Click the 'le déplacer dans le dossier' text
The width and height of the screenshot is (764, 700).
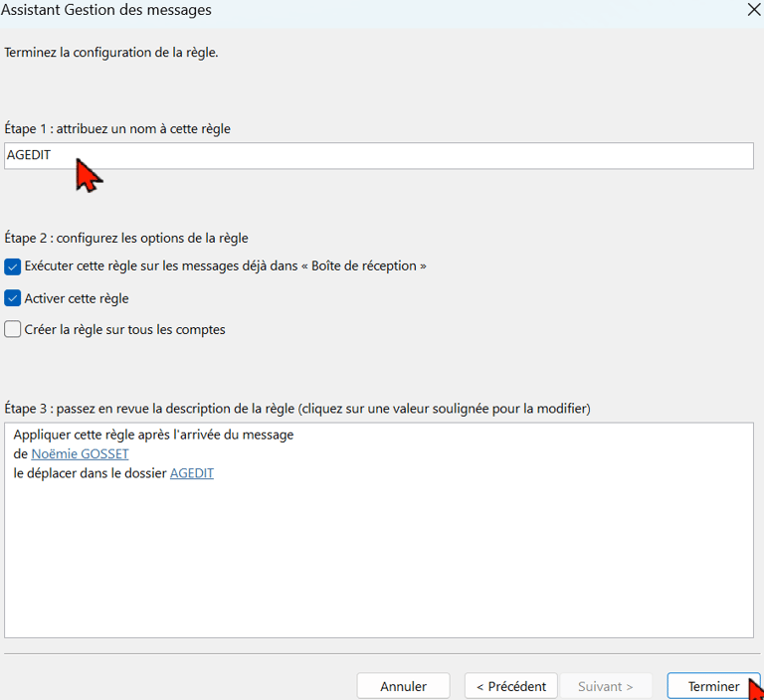click(91, 473)
